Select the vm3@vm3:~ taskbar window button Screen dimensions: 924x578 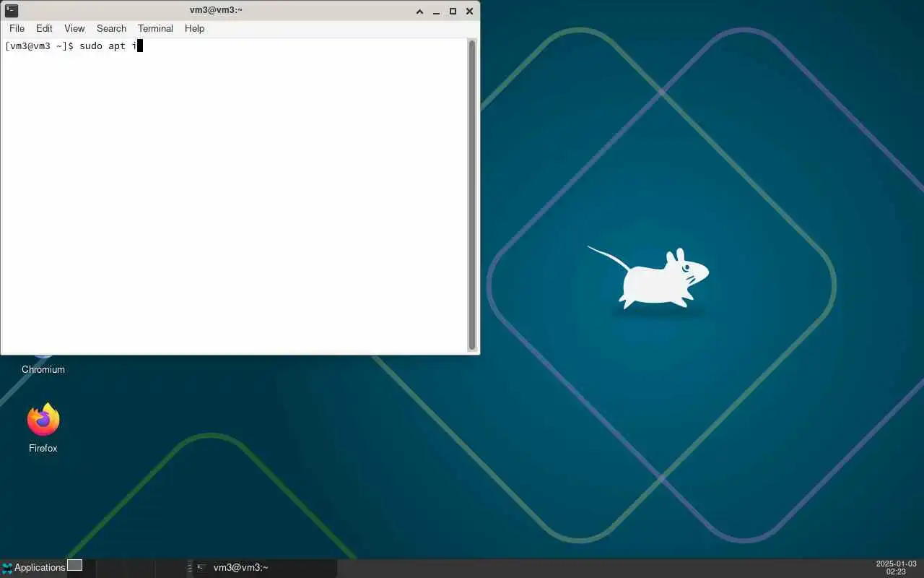tap(264, 568)
